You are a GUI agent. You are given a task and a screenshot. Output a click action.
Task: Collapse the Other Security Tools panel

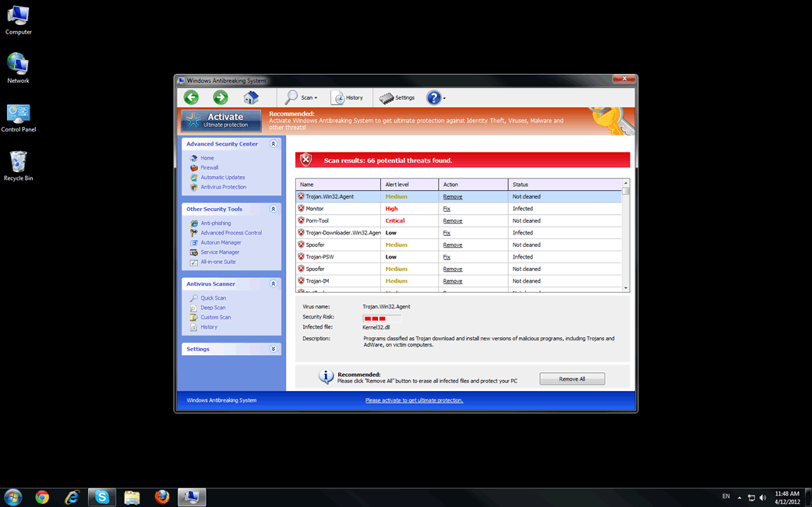pos(274,209)
